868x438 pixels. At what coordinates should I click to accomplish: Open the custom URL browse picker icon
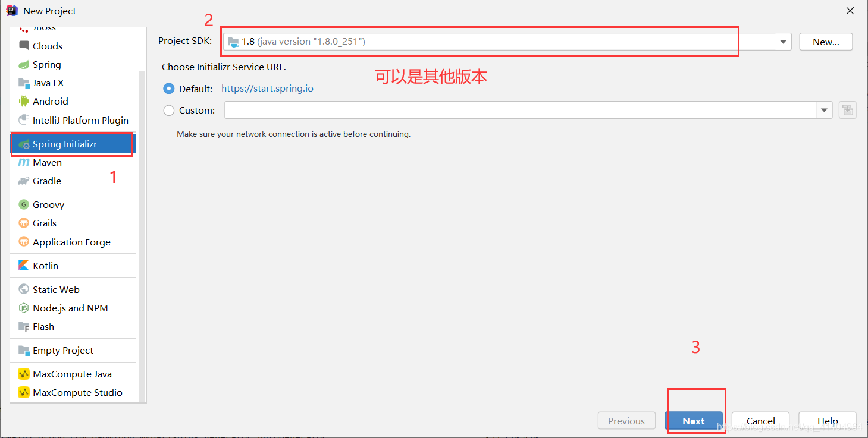(x=847, y=110)
